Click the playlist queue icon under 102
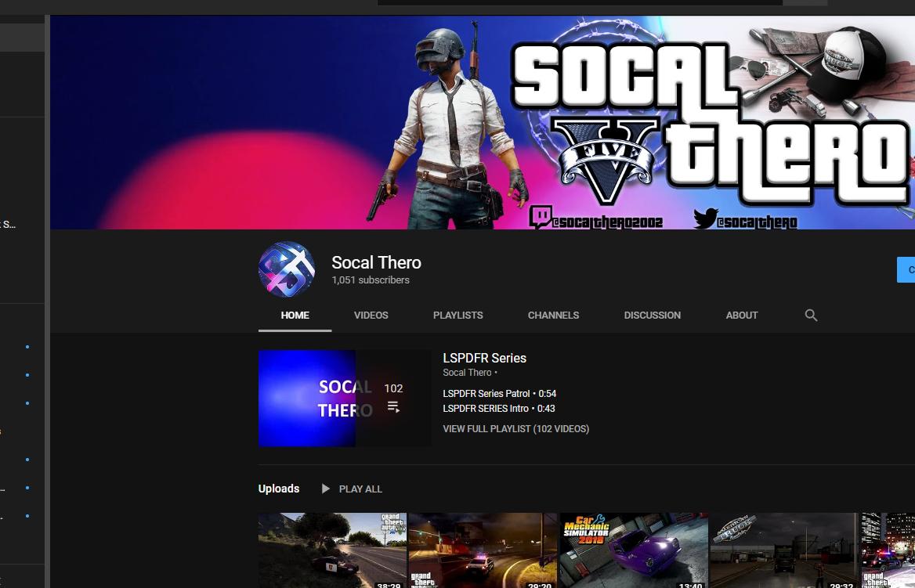 (393, 406)
